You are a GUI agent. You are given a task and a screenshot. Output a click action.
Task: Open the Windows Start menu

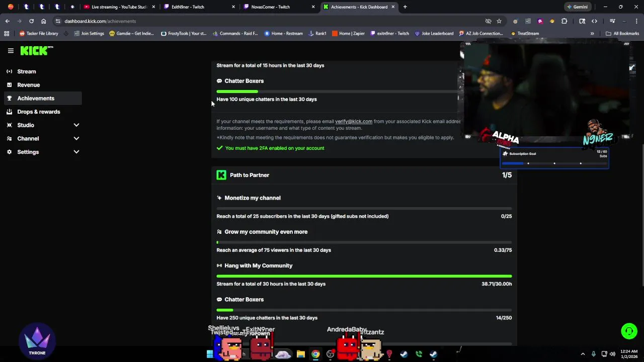click(x=210, y=354)
